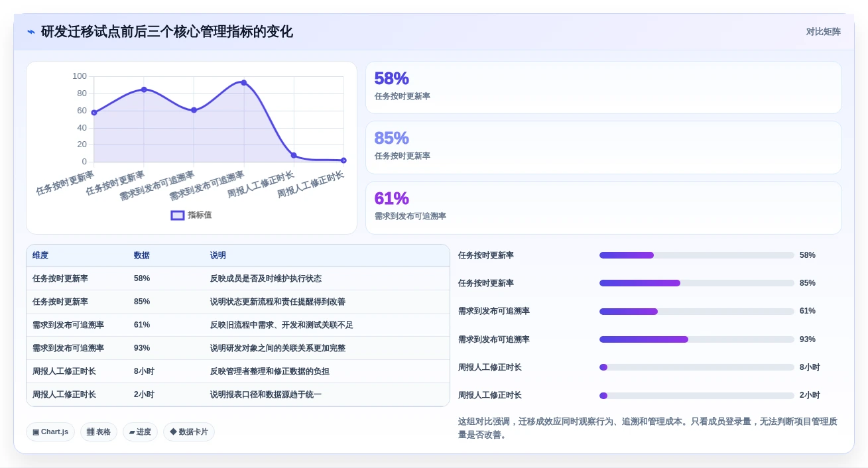This screenshot has width=868, height=468.
Task: Click the chart's first data point near 58
Action: click(94, 113)
